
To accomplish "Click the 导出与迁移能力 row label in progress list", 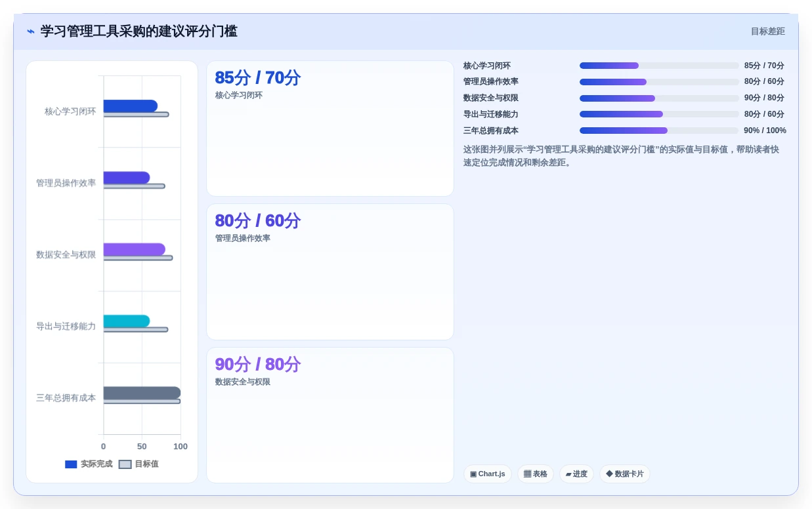I will [x=491, y=114].
